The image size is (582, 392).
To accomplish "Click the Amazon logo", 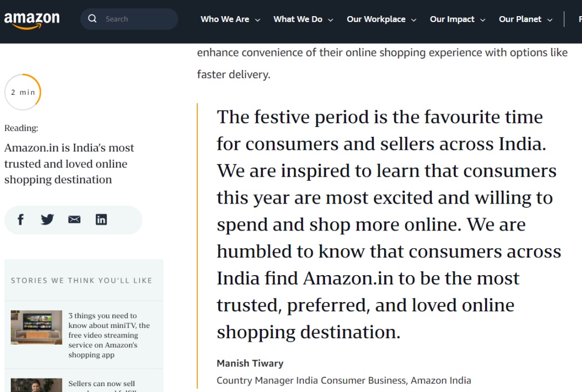I will pos(32,20).
